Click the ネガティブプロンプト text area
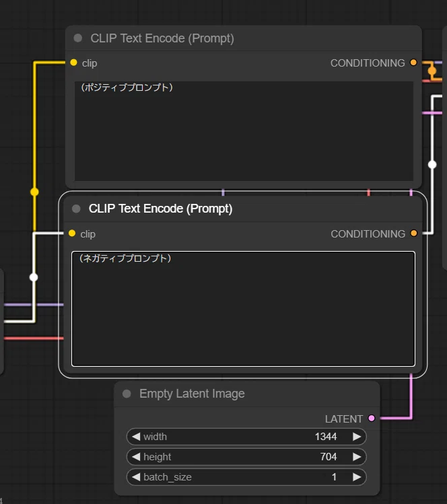The width and height of the screenshot is (447, 504). [x=243, y=309]
